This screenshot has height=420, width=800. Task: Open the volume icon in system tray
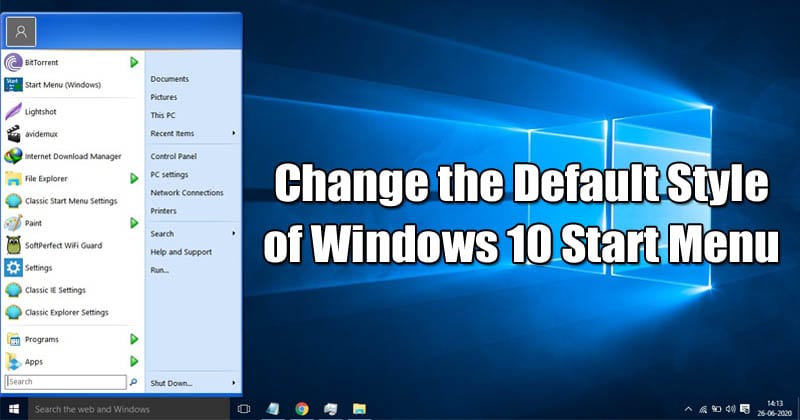(x=731, y=409)
